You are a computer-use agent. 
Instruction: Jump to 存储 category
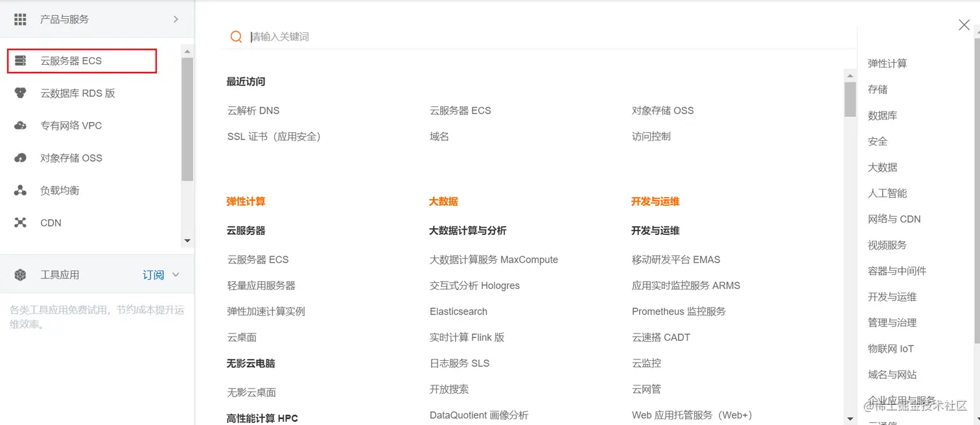coord(878,90)
